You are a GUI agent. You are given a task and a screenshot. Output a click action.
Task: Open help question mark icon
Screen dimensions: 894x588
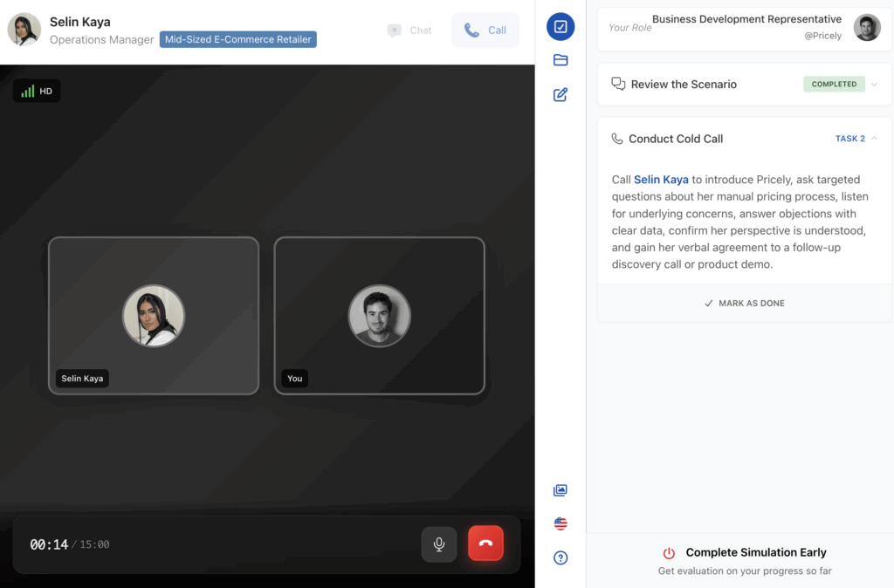560,557
